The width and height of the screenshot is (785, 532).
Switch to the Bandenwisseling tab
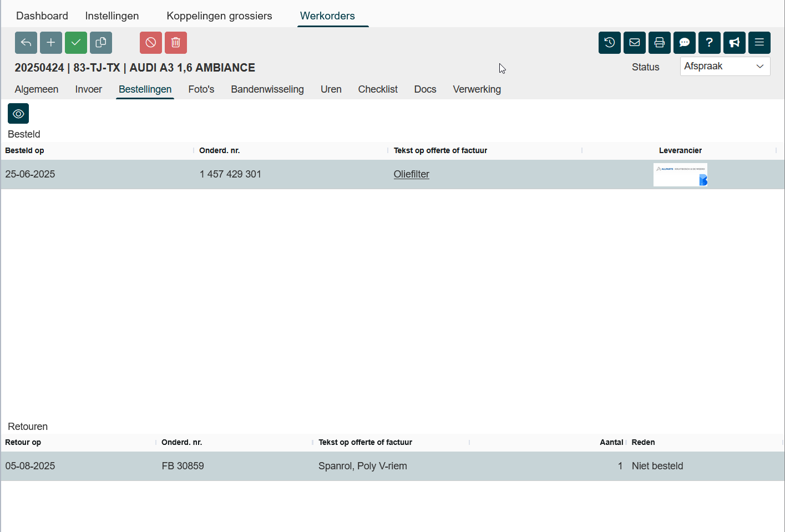(x=267, y=89)
